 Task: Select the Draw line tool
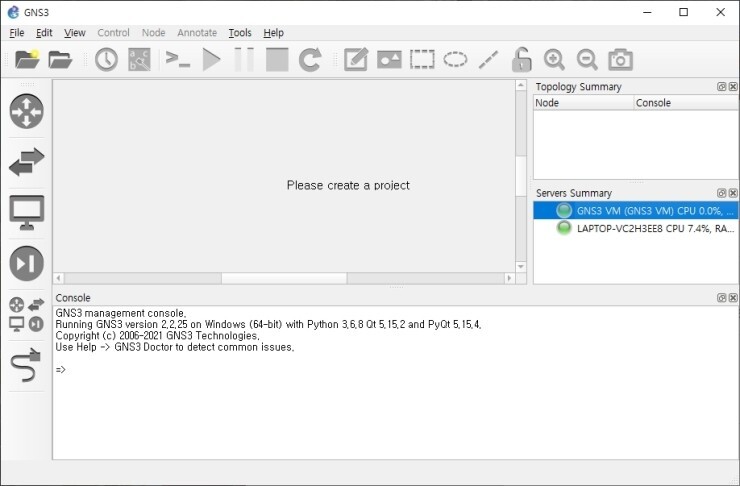[488, 60]
